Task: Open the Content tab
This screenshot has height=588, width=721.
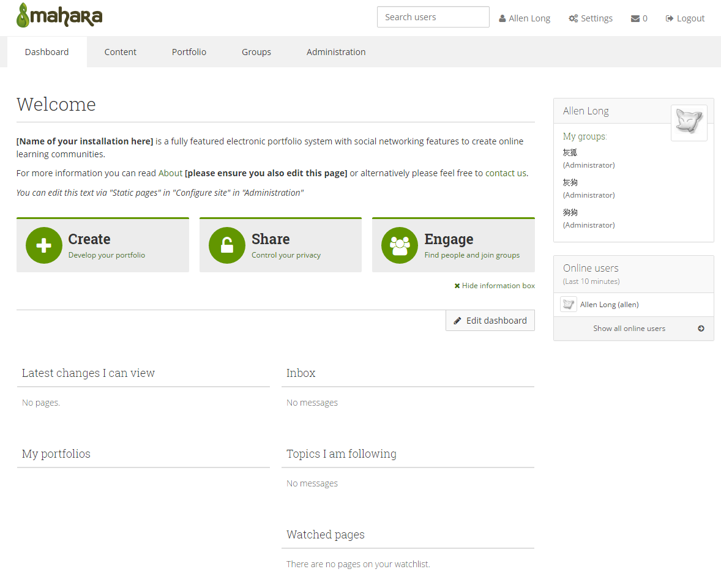Action: point(120,52)
